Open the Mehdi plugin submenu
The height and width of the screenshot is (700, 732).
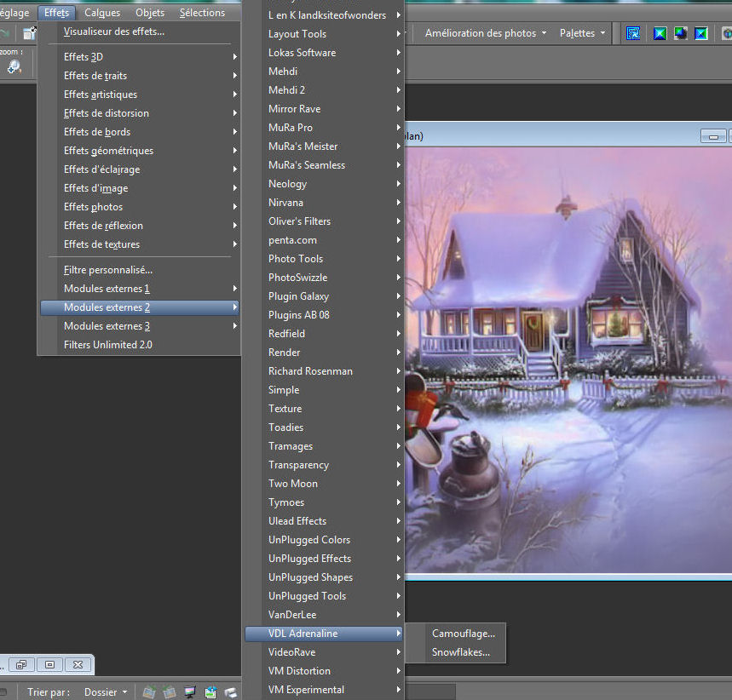tap(324, 72)
